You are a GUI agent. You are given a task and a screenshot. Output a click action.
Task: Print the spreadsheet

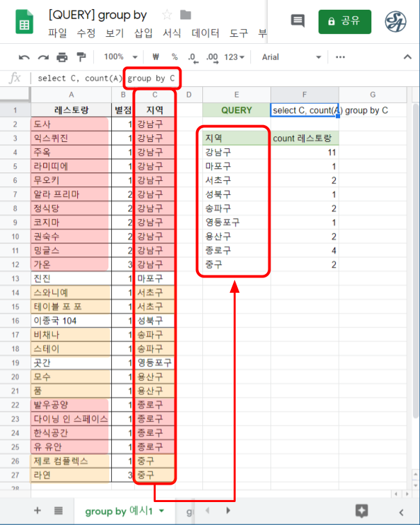tap(62, 57)
